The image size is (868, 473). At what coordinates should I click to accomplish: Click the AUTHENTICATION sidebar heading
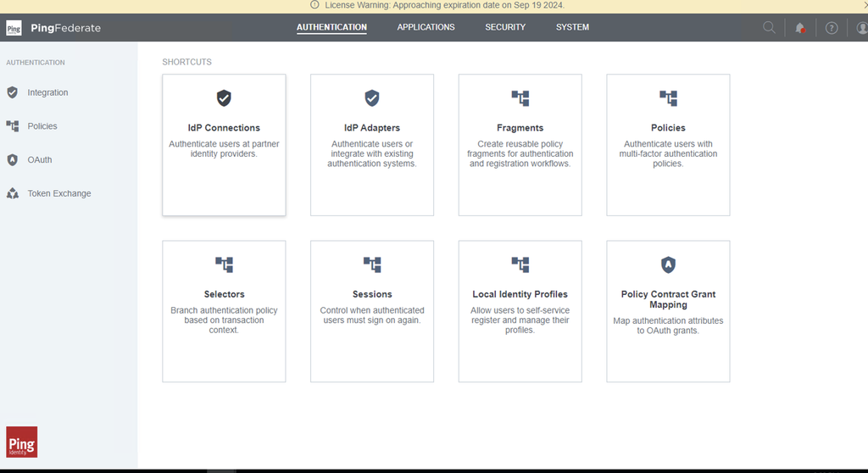(x=36, y=63)
